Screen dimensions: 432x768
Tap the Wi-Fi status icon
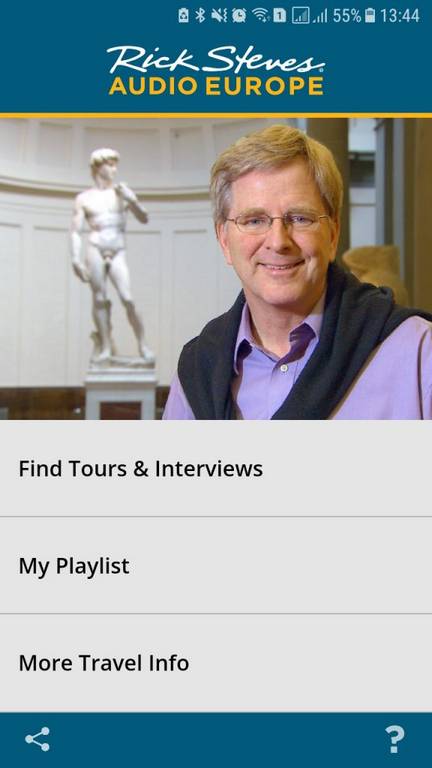tap(261, 16)
